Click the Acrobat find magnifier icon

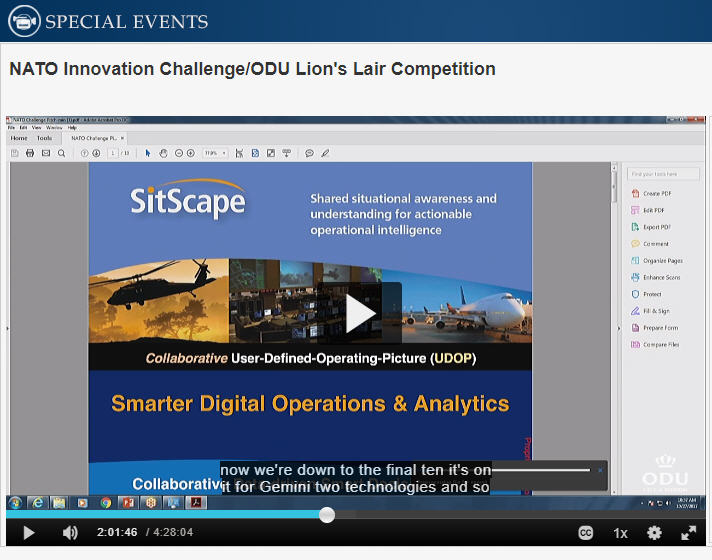tap(61, 153)
